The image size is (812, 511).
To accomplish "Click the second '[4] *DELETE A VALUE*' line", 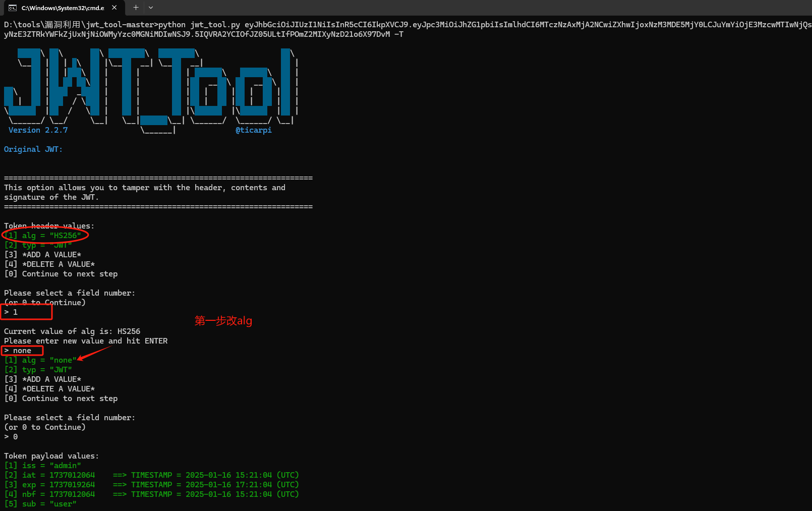I will 49,389.
